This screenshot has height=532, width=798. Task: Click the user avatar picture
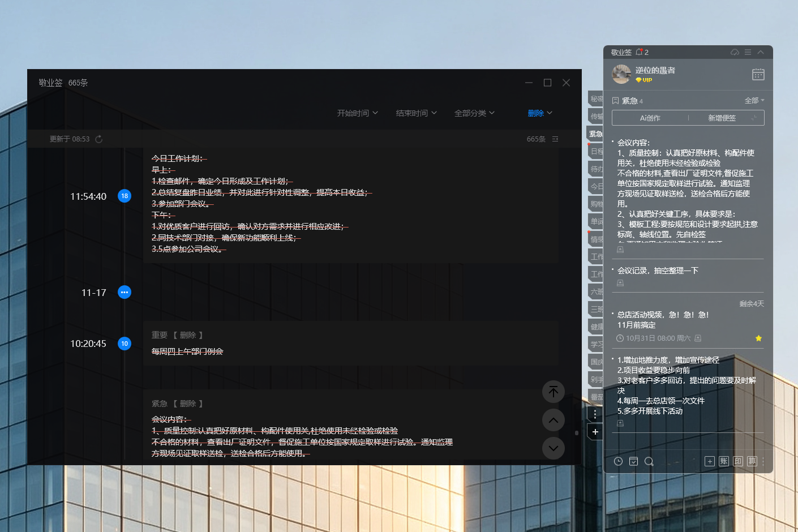tap(621, 74)
